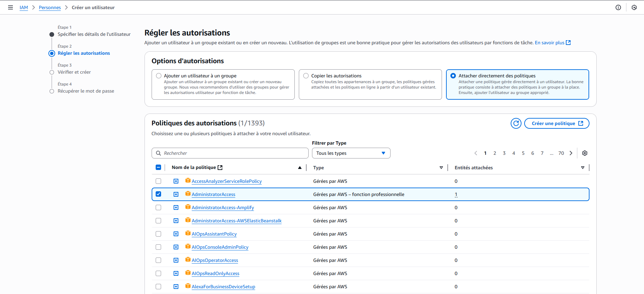Open Personnes breadcrumb link
Image resolution: width=644 pixels, height=294 pixels.
click(50, 7)
